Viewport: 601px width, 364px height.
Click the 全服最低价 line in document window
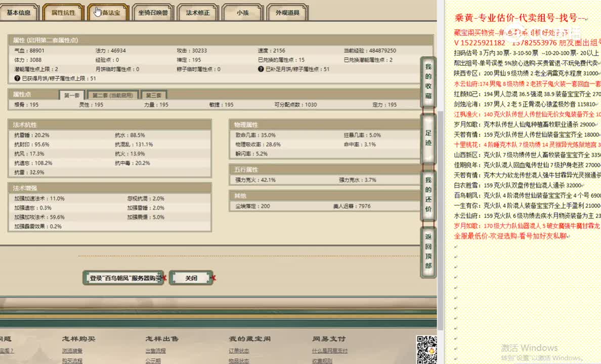coord(511,236)
